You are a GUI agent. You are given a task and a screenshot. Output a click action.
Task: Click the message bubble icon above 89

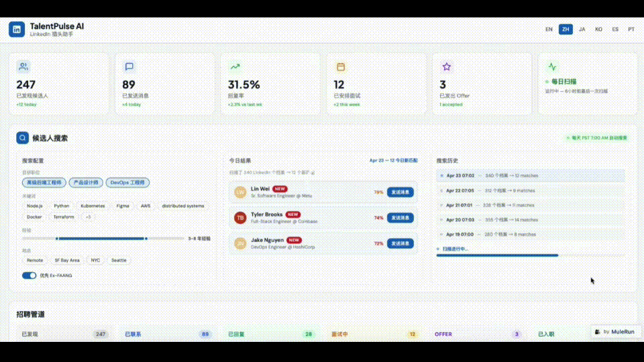point(129,66)
